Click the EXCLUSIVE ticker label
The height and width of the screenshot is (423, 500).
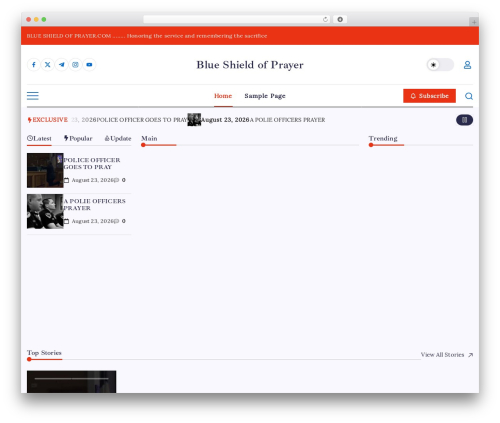point(48,120)
